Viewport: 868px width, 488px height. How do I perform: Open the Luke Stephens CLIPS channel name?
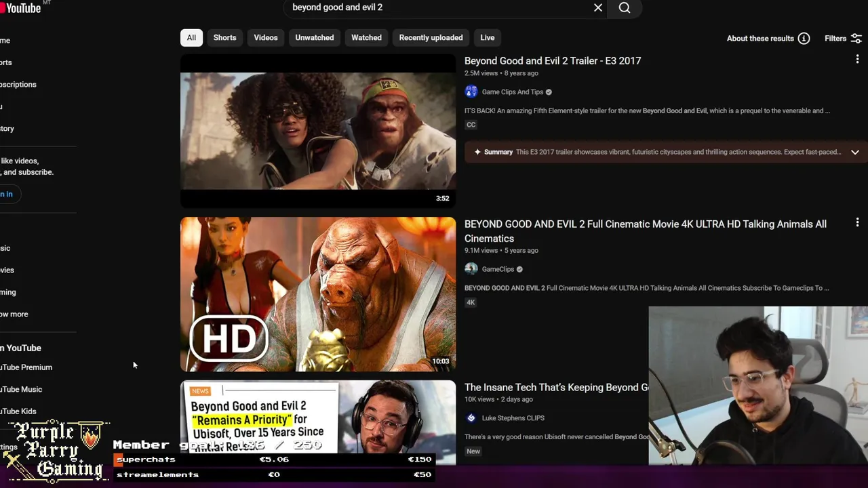(513, 418)
